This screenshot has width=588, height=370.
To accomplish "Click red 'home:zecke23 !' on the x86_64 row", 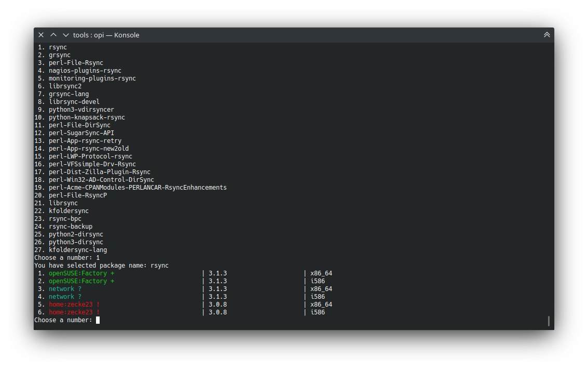I will pos(74,305).
